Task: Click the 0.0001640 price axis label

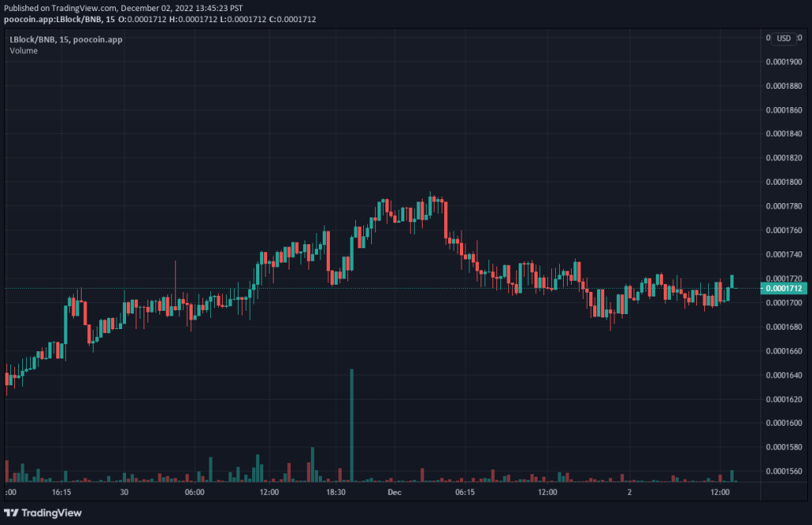Action: pyautogui.click(x=783, y=375)
